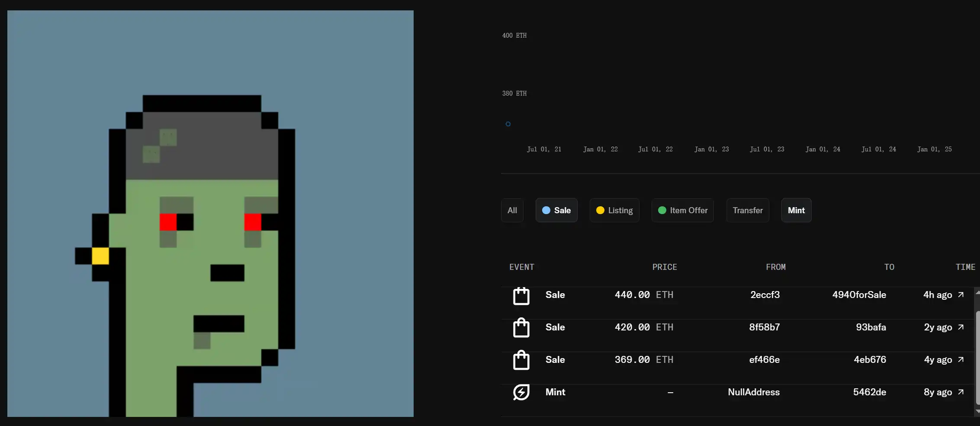Open seller address 8f58b7
The height and width of the screenshot is (426, 980).
tap(765, 327)
